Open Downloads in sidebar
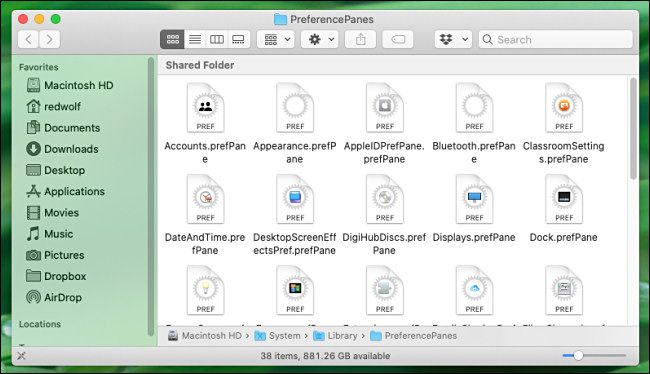Screen dimensions: 650x374 coord(62,149)
